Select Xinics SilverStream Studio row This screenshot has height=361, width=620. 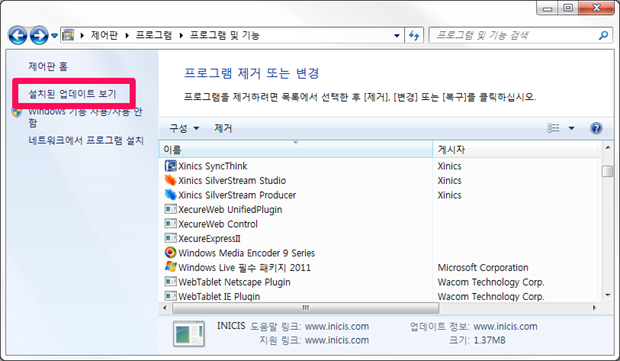tap(380, 180)
